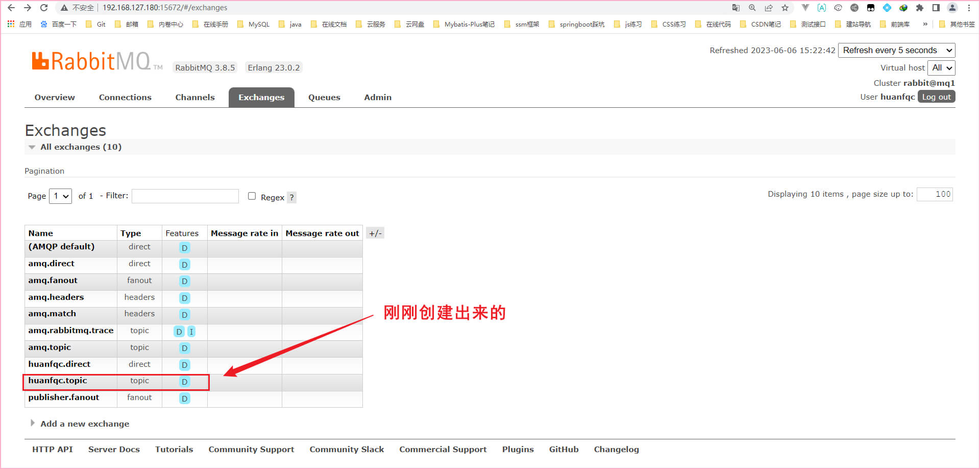Open the java bookmark folder
Viewport: 980px width, 469px height.
coord(290,24)
